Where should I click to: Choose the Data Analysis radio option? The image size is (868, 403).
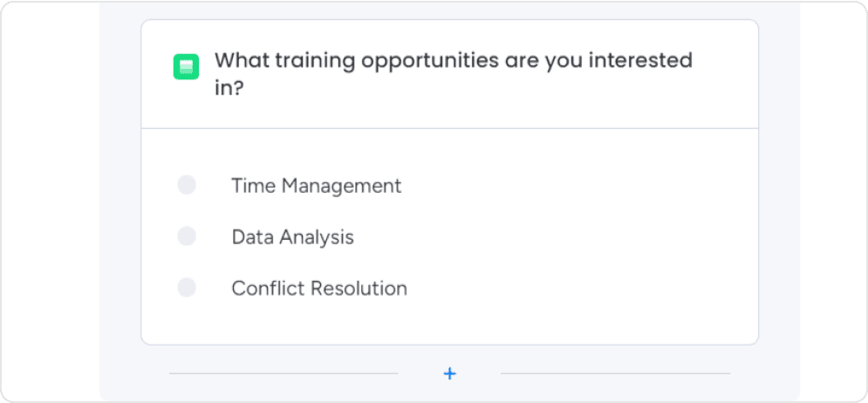coord(187,236)
